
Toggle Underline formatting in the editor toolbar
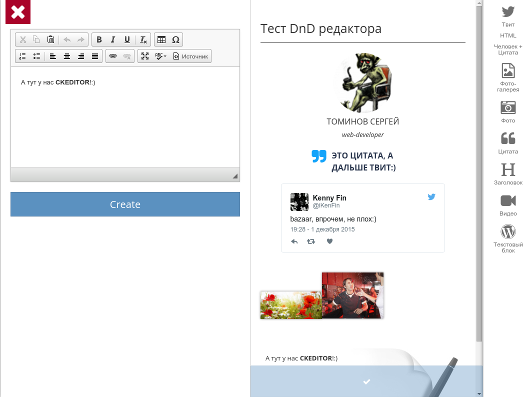coord(127,40)
